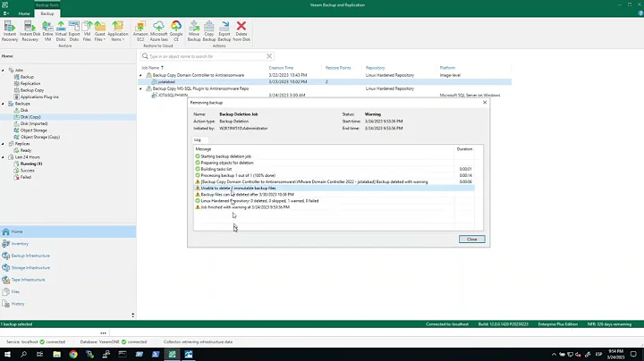Open the main application menu button

5,13
